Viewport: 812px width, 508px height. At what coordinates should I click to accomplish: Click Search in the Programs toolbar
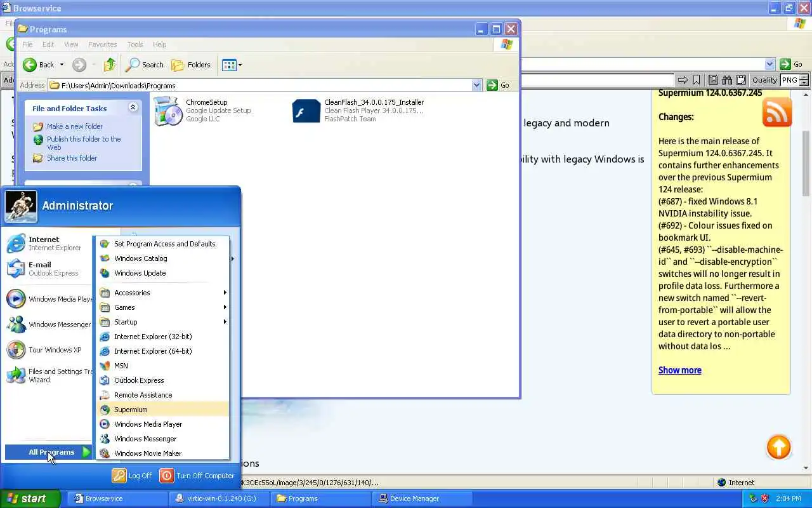145,65
